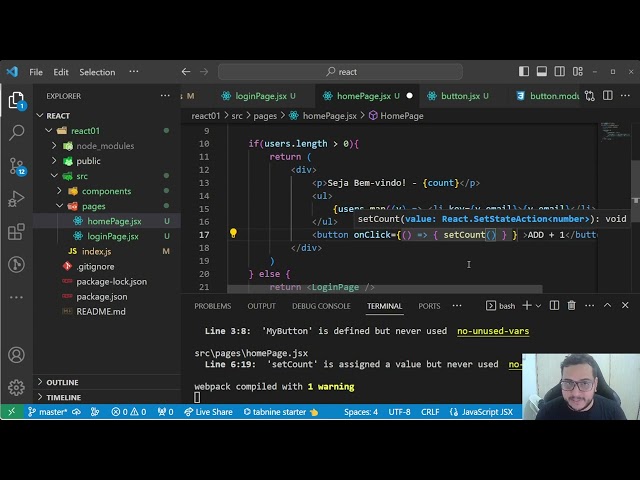Open the terminal launch profile dropdown arrow
Image resolution: width=640 pixels, height=480 pixels.
(538, 306)
